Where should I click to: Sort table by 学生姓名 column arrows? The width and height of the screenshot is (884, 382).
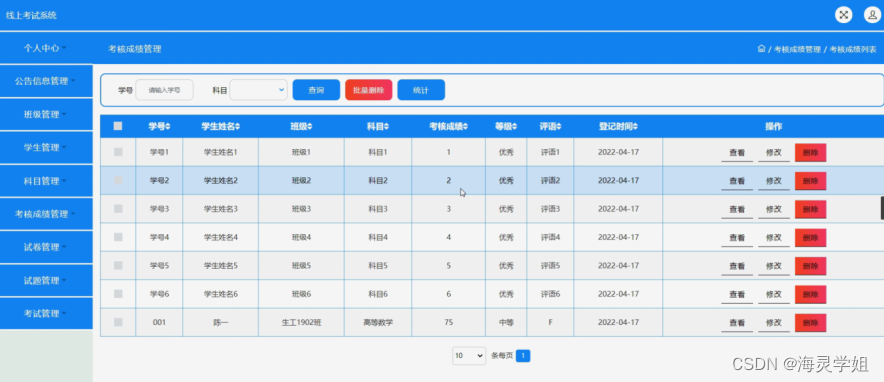[x=237, y=127]
